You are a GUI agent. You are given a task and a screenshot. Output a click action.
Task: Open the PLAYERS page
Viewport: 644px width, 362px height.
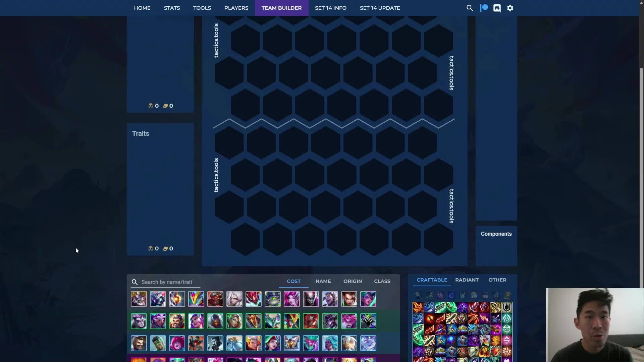[x=236, y=8]
